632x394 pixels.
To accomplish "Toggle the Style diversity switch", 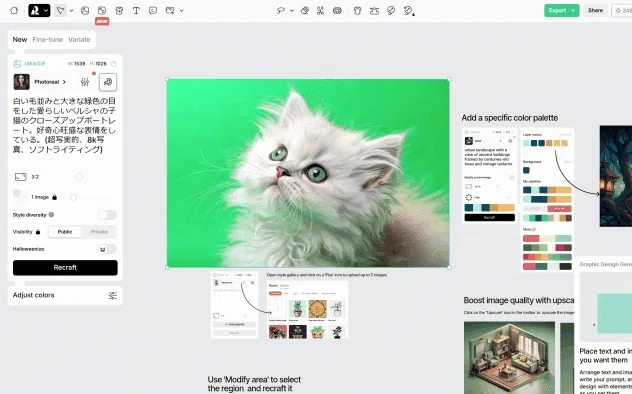I will click(107, 215).
